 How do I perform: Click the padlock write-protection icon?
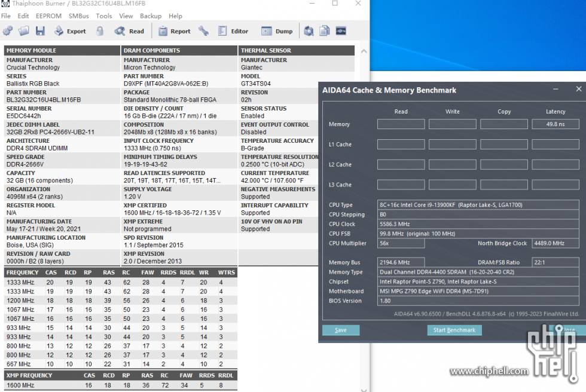(x=99, y=31)
